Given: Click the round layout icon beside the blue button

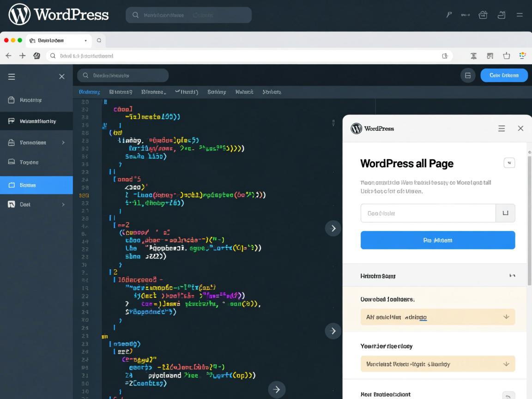Looking at the screenshot, I should tap(468, 75).
